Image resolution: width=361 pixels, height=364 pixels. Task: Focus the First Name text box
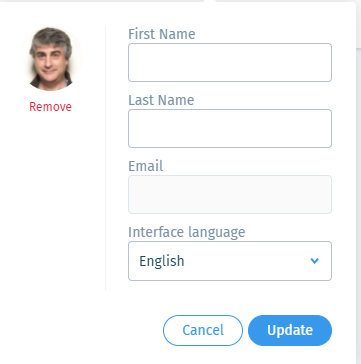click(x=230, y=62)
